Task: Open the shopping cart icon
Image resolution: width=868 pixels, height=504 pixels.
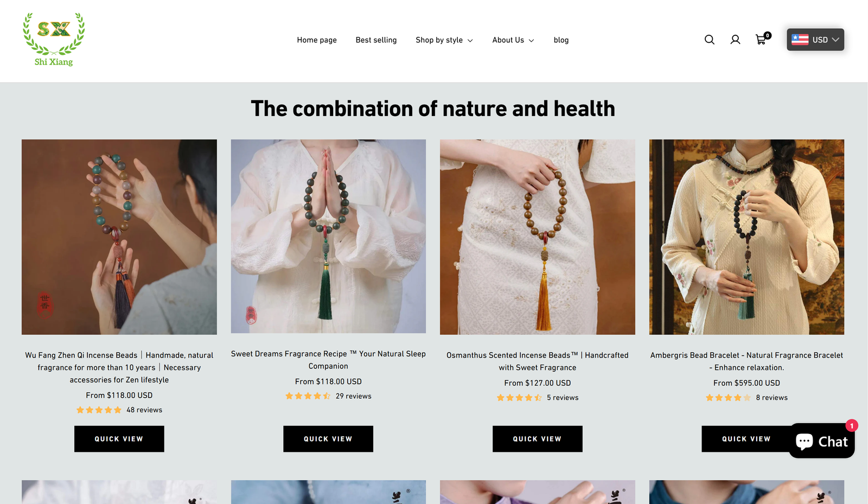Action: click(763, 39)
